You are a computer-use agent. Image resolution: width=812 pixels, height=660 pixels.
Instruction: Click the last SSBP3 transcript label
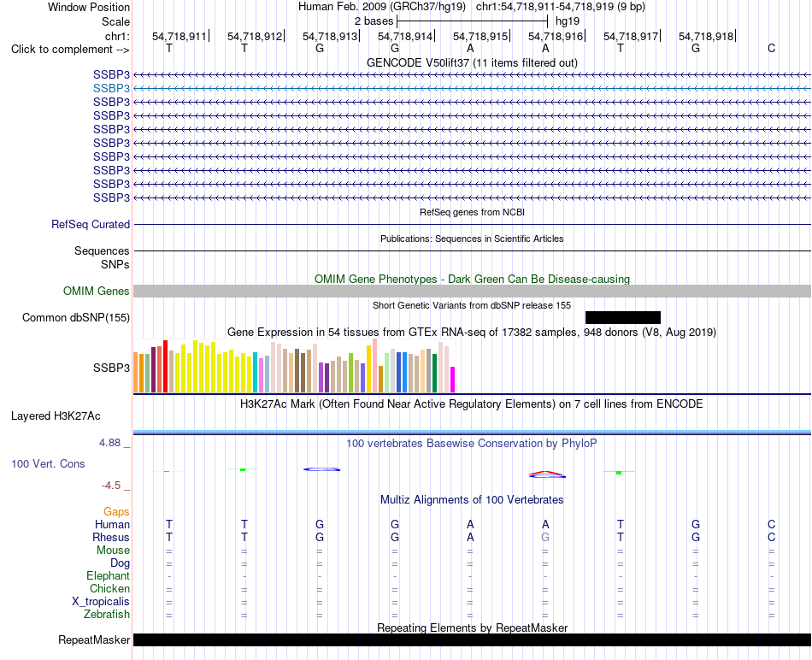point(111,197)
